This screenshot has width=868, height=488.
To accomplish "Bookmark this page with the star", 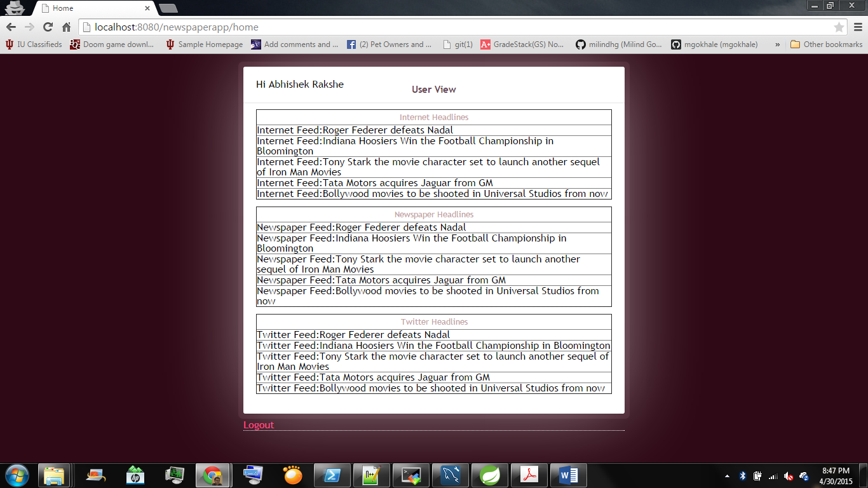I will (839, 27).
